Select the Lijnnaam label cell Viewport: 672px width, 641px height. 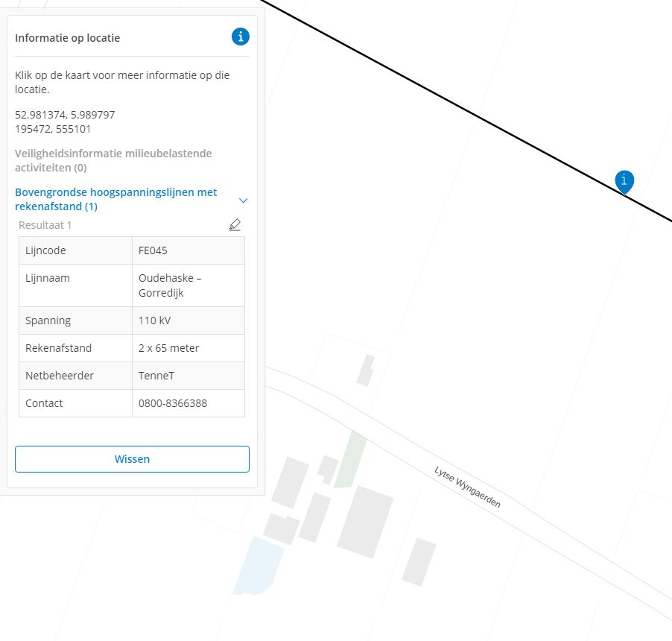(x=75, y=285)
